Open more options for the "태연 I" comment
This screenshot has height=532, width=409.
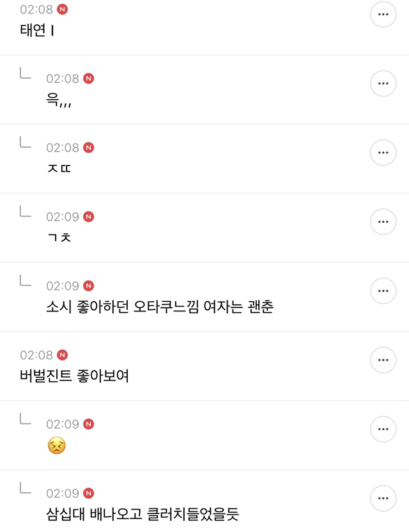(x=383, y=15)
